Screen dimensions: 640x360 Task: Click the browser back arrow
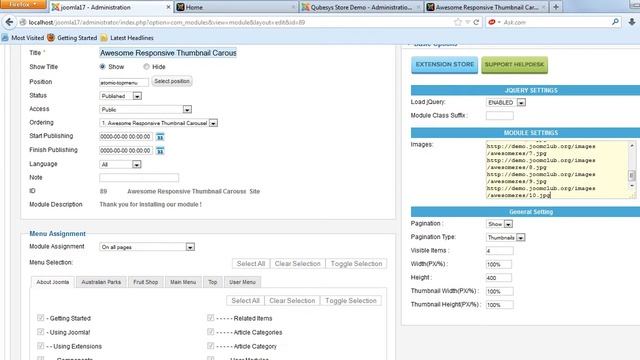pyautogui.click(x=9, y=22)
